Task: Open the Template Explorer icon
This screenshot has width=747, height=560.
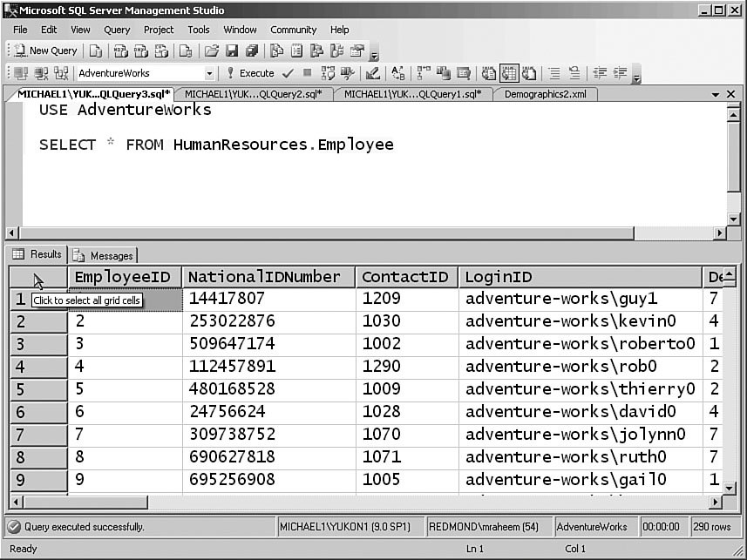Action: (x=336, y=51)
